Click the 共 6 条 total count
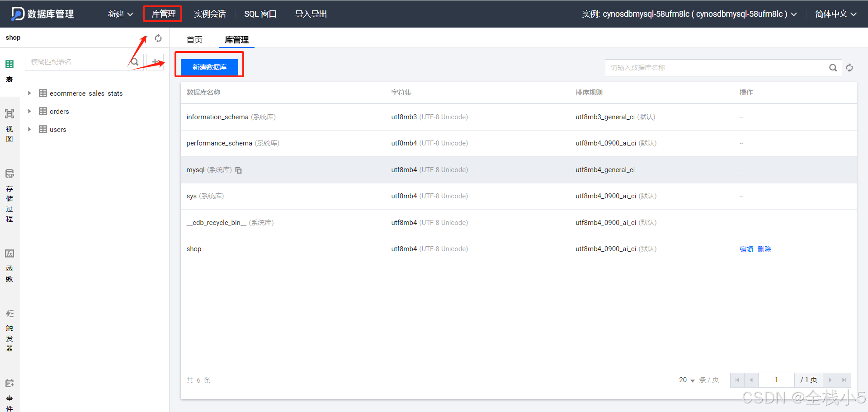Viewport: 868px width, 412px height. point(198,380)
